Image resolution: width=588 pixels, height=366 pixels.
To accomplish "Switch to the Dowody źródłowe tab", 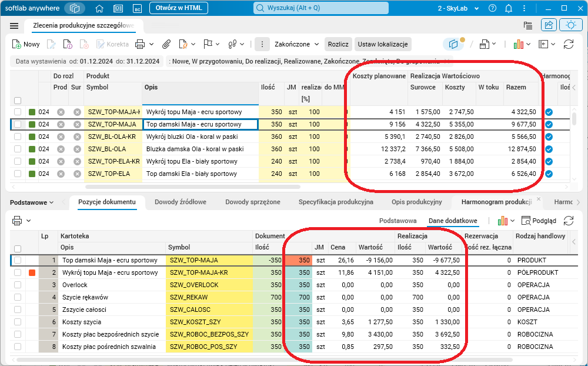I will pos(181,202).
